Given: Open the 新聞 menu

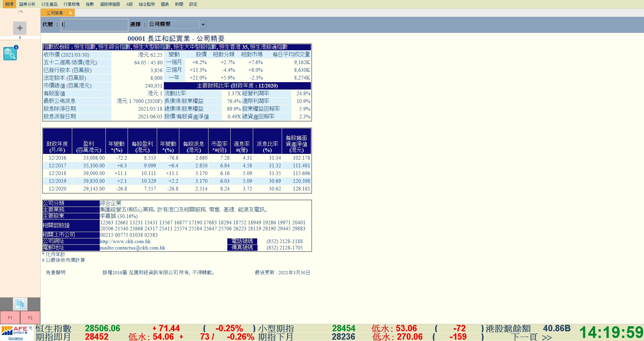Looking at the screenshot, I should point(179,4).
